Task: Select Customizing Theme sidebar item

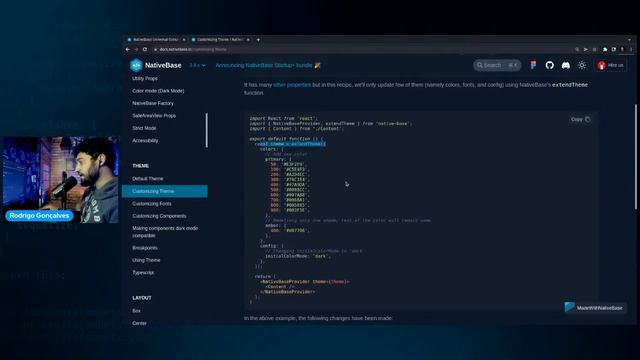Action: click(165, 191)
